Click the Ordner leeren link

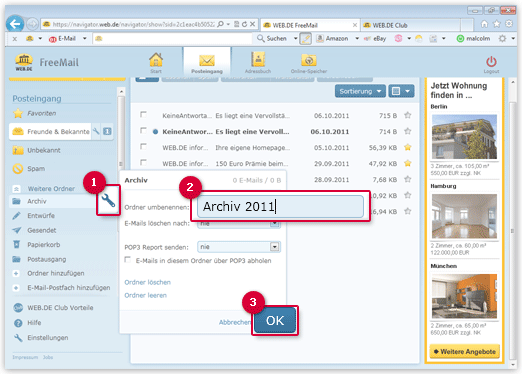tap(145, 295)
